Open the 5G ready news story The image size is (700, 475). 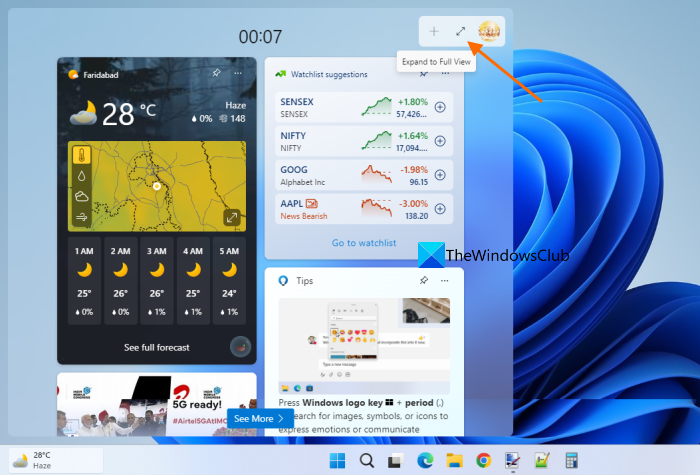[x=157, y=404]
